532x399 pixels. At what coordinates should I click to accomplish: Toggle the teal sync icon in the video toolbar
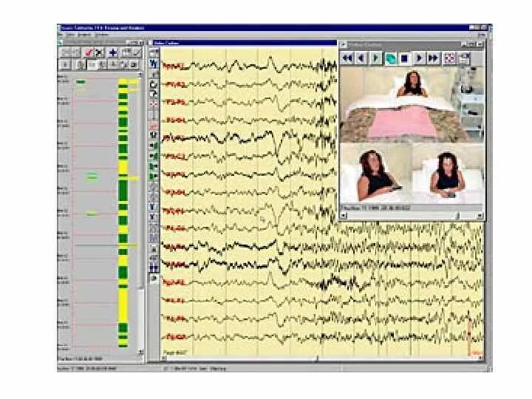(x=390, y=58)
